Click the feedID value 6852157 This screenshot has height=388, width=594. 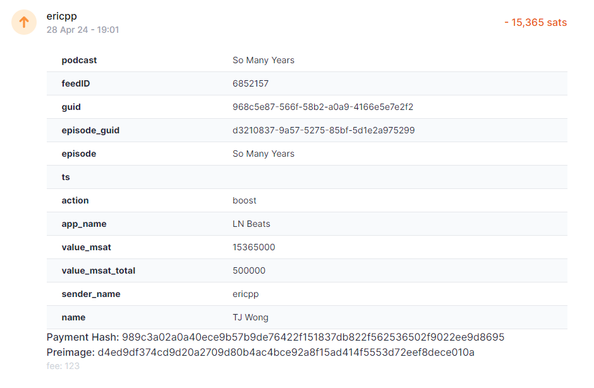[x=250, y=83]
